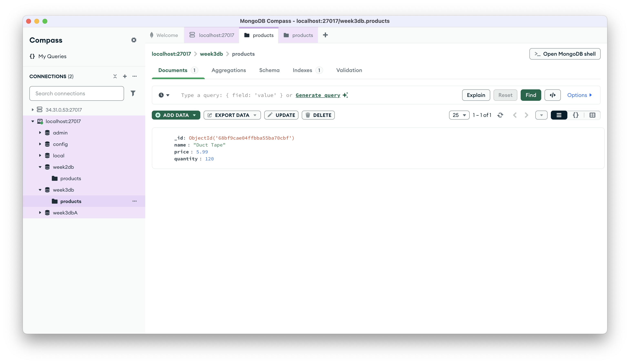630x364 pixels.
Task: Switch to list view of documents
Action: (559, 115)
